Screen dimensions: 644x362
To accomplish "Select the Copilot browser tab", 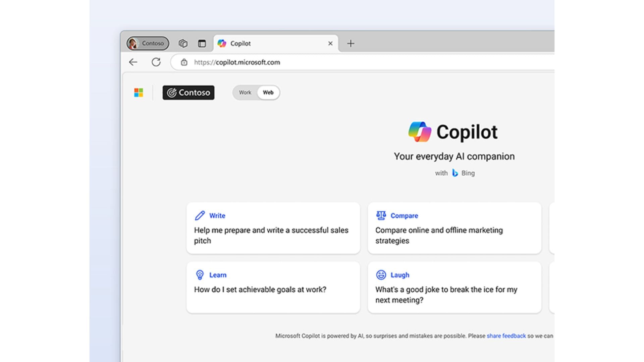I will pos(268,44).
